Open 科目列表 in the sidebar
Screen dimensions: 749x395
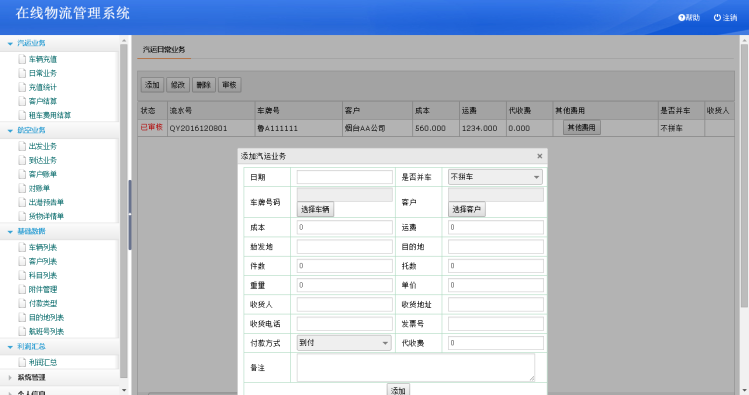tap(43, 275)
